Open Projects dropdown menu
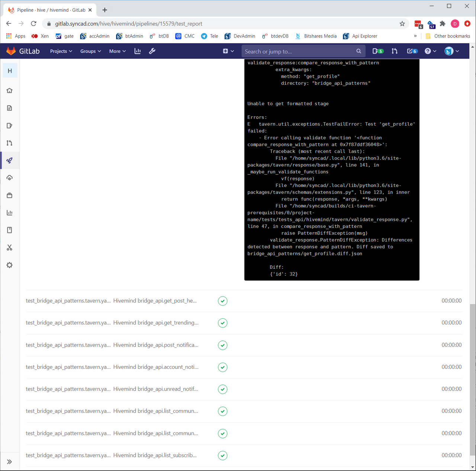This screenshot has height=471, width=476. (x=61, y=51)
